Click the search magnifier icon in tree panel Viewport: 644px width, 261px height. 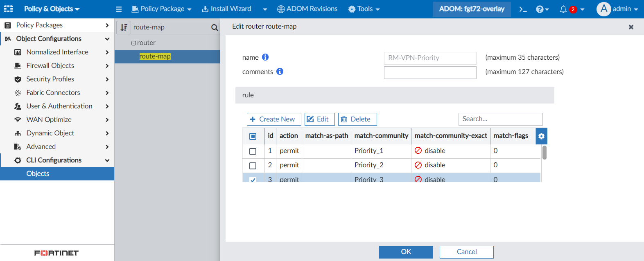click(x=215, y=27)
